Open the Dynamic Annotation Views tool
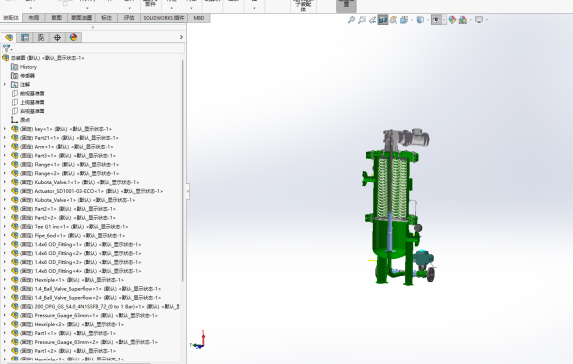 (393, 20)
